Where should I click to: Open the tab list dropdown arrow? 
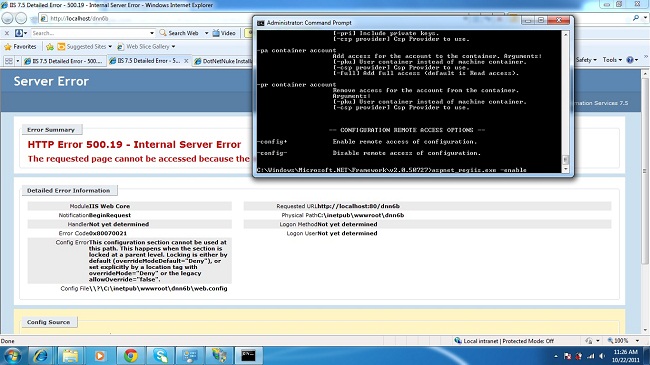coord(17,61)
